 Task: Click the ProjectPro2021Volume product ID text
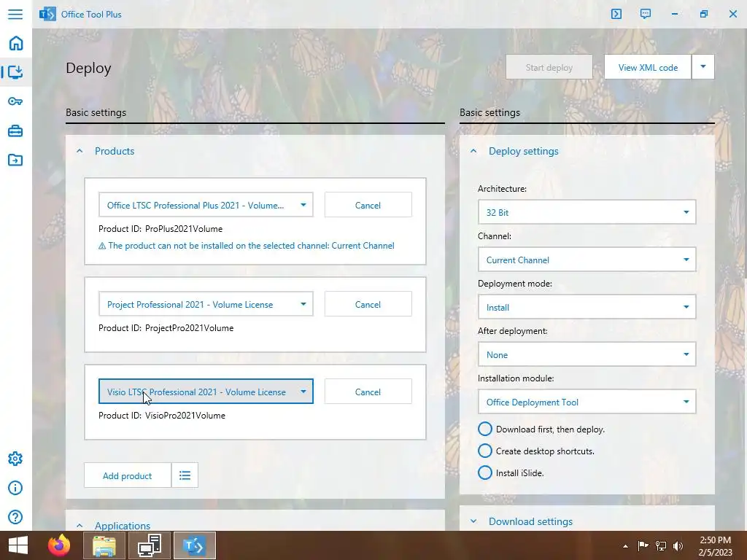(189, 327)
